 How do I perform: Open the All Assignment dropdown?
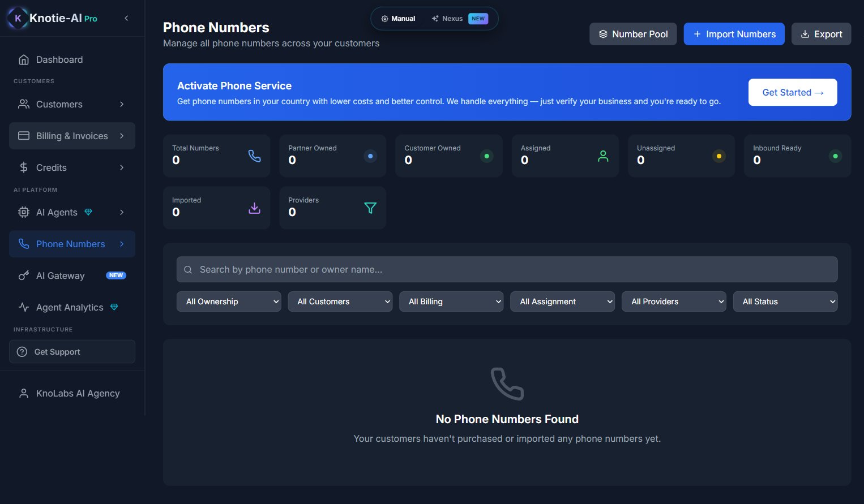[x=563, y=301]
